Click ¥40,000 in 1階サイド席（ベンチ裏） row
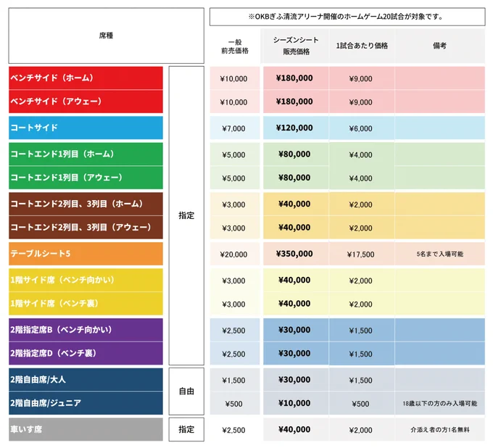Viewport: 493px width, 448px height. [x=294, y=304]
